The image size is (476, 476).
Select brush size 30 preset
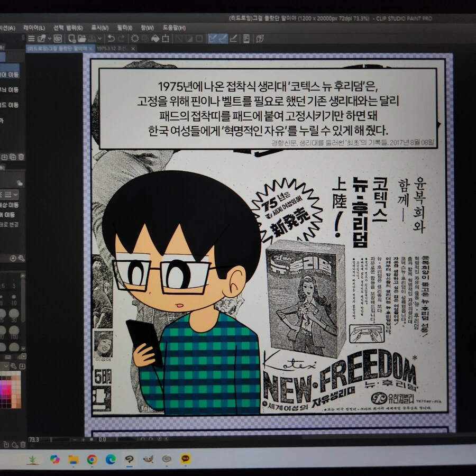[x=14, y=315]
